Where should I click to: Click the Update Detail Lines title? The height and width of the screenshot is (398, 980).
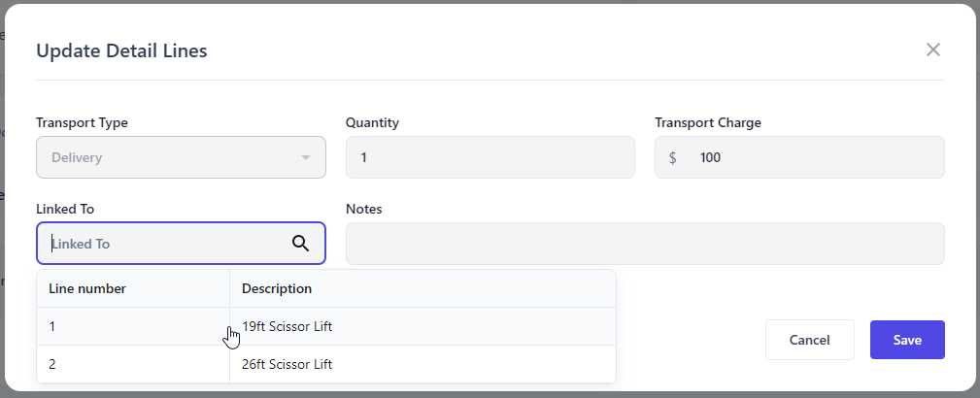click(121, 50)
